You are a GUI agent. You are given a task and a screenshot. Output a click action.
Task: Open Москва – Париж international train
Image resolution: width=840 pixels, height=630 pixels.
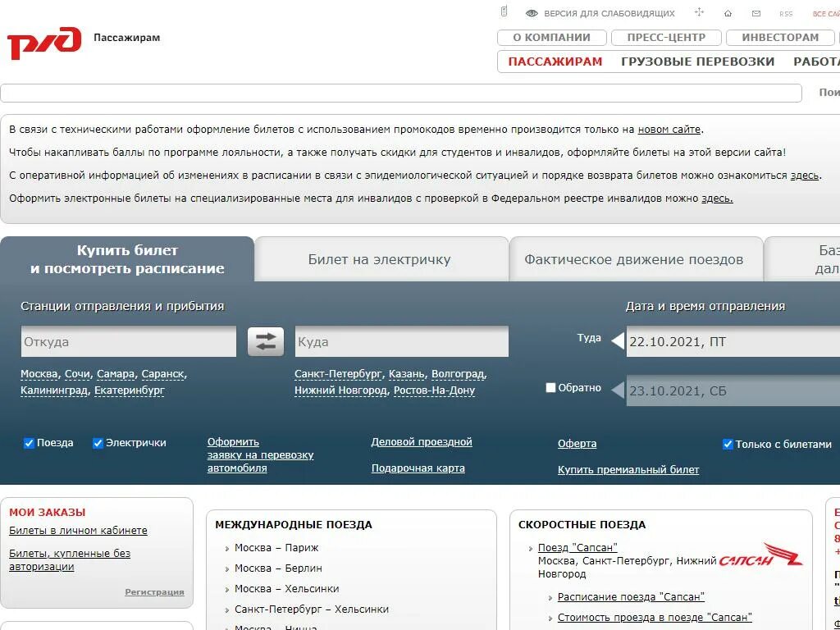click(x=276, y=547)
